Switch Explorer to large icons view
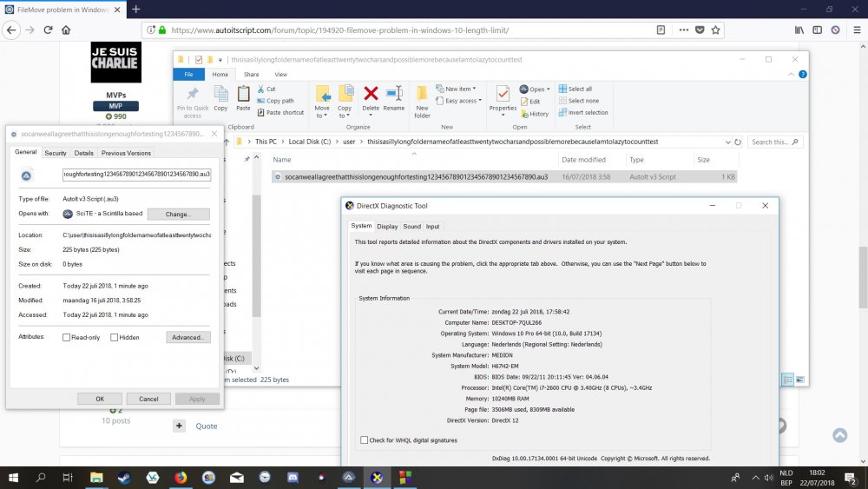Screen dimensions: 868x489 (800, 380)
